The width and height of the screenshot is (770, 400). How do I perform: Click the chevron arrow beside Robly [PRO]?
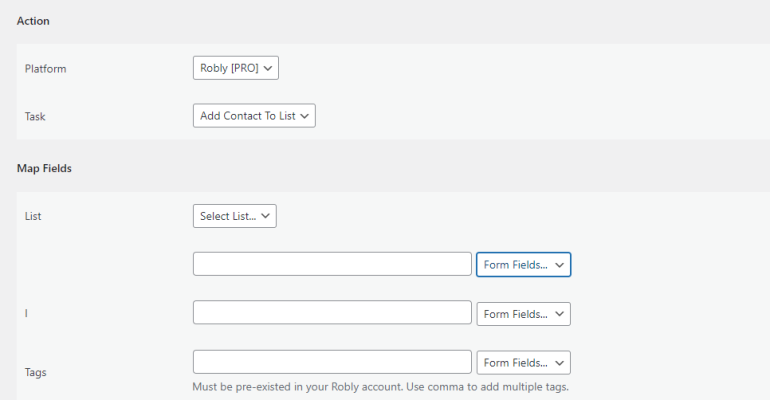pos(268,68)
